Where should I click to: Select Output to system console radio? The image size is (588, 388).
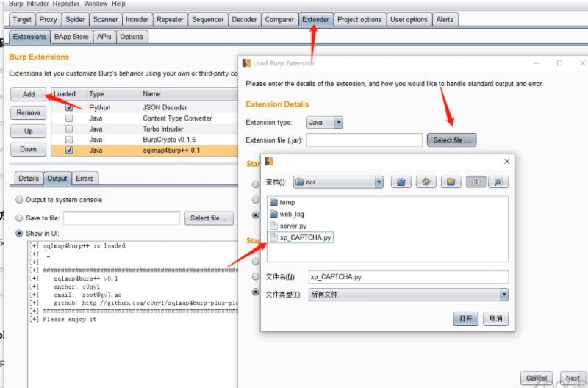(x=19, y=200)
